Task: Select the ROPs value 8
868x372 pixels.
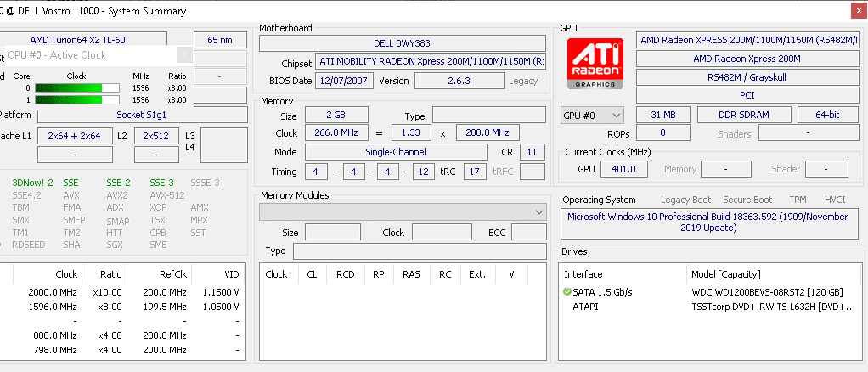Action: (663, 132)
